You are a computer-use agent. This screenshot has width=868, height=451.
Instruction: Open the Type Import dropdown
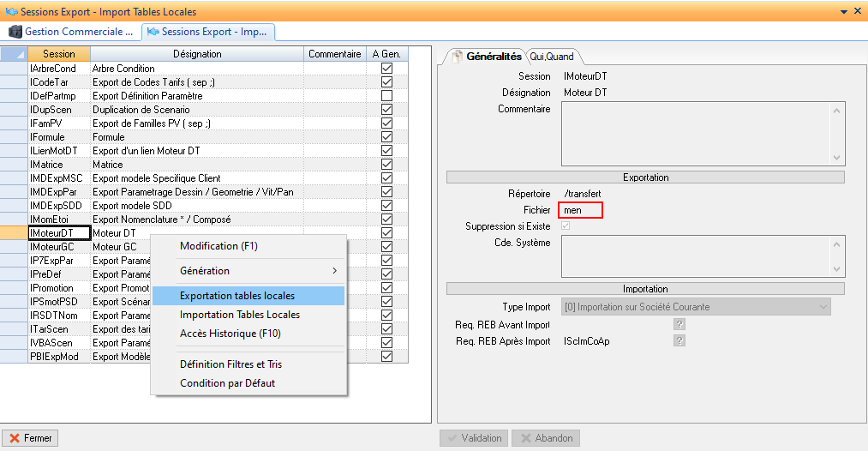pyautogui.click(x=823, y=307)
